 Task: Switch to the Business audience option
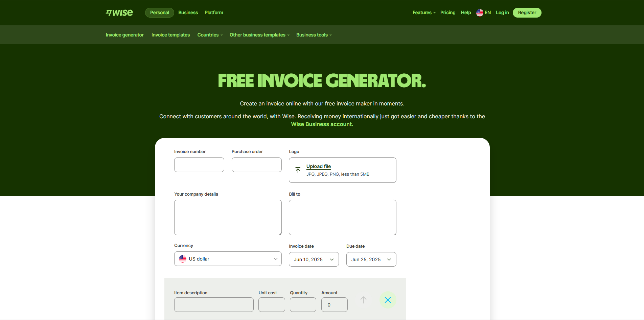pos(188,13)
